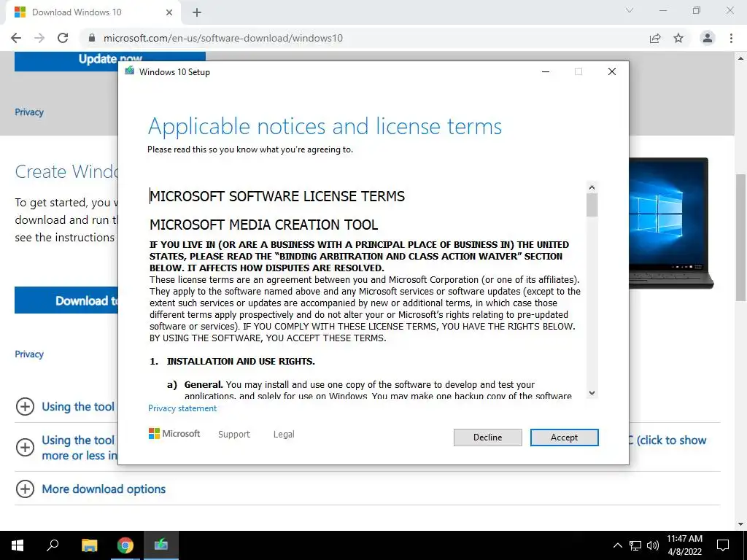This screenshot has height=560, width=747.
Task: Share this page from the address bar
Action: click(655, 38)
